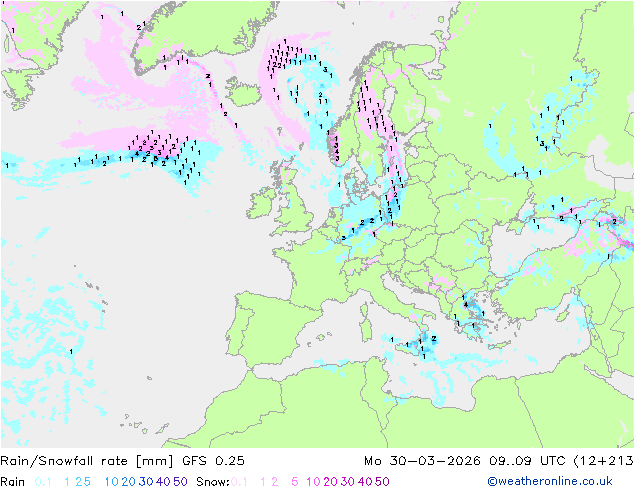Screen dimensions: 634x490
Task: Pick the Rain legend 5 value
Action: [x=87, y=482]
